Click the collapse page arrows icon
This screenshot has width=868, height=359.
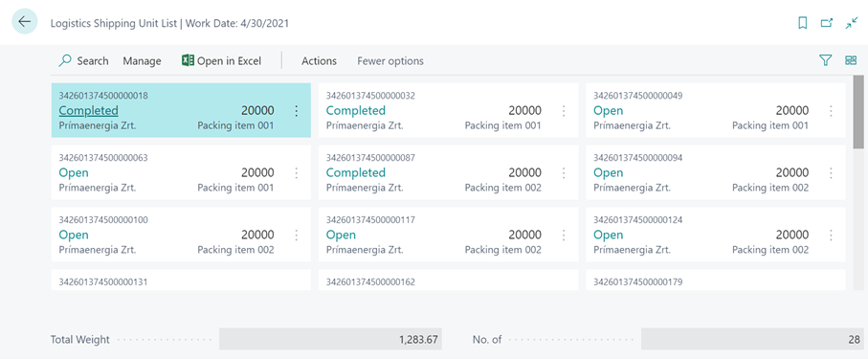(x=852, y=23)
